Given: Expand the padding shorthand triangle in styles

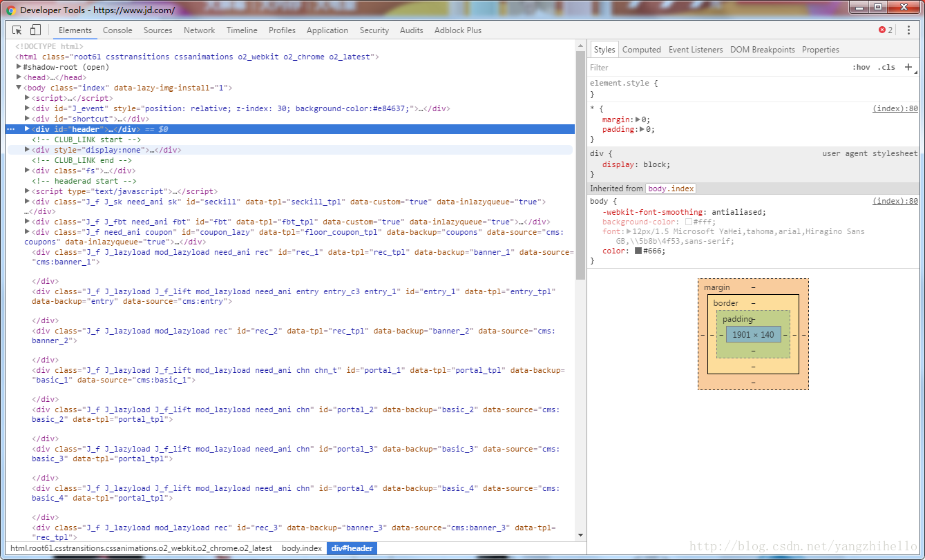Looking at the screenshot, I should 642,129.
